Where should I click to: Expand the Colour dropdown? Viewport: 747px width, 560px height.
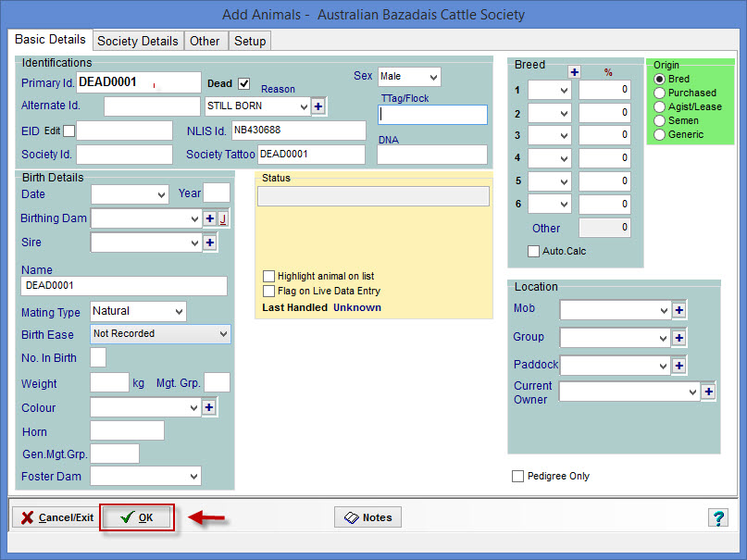pos(193,407)
